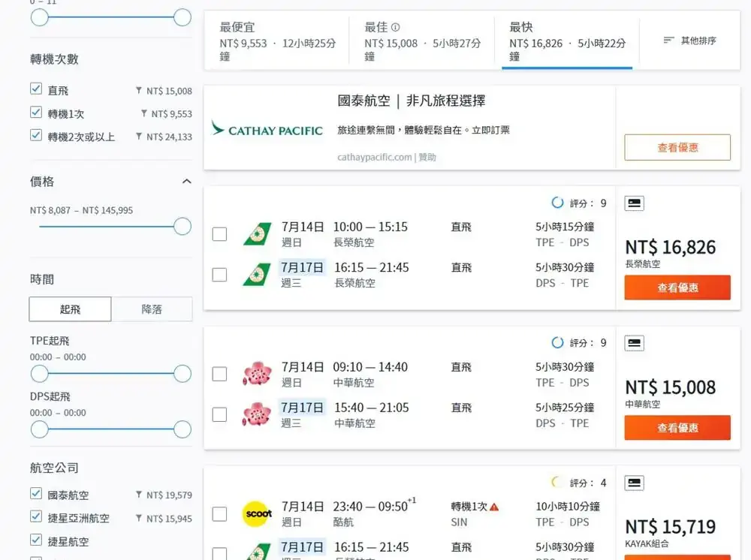This screenshot has width=751, height=560.
Task: Click the 價格 range slider handle
Action: pos(182,227)
